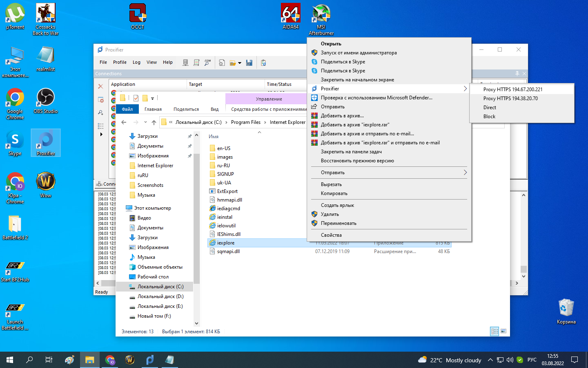The height and width of the screenshot is (368, 588).
Task: Open the Главная ribbon tab
Action: (x=153, y=109)
